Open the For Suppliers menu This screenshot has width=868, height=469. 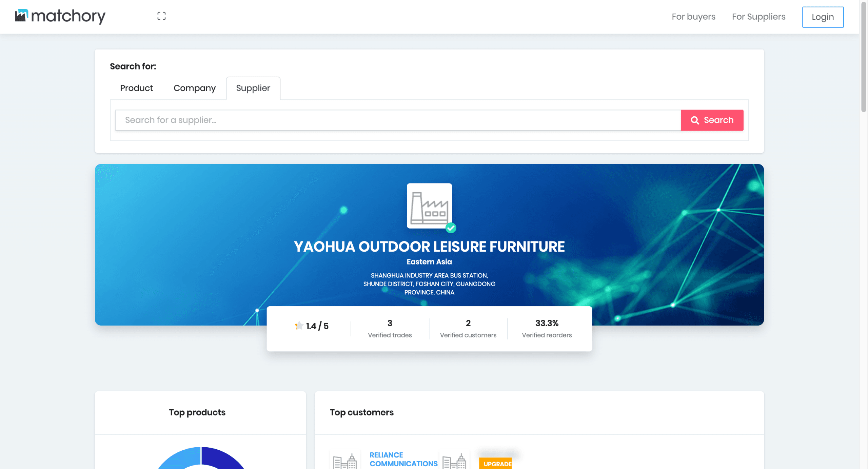pyautogui.click(x=758, y=17)
